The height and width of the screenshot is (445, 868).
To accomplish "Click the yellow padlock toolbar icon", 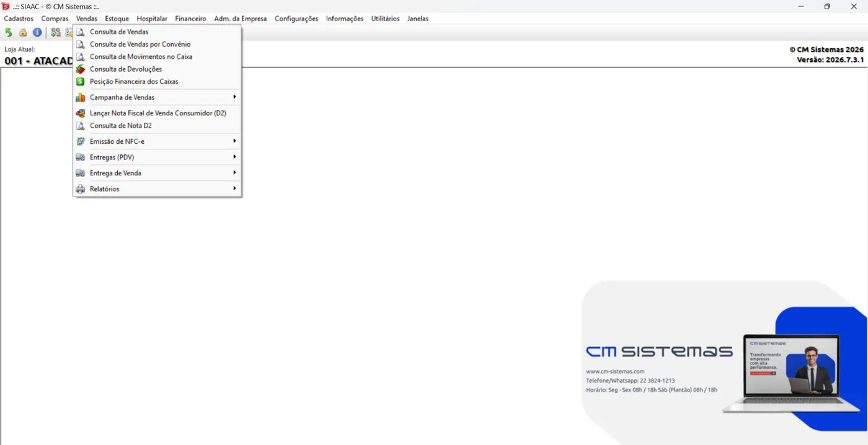I will (23, 32).
